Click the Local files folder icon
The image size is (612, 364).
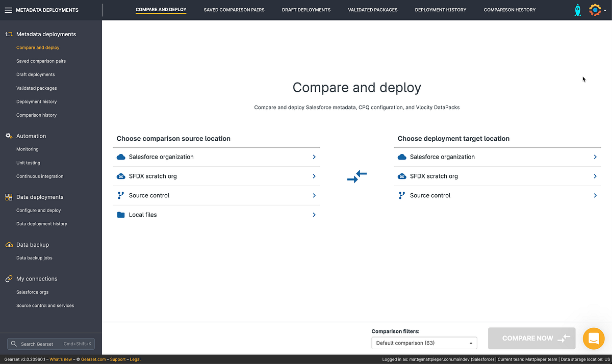click(121, 215)
